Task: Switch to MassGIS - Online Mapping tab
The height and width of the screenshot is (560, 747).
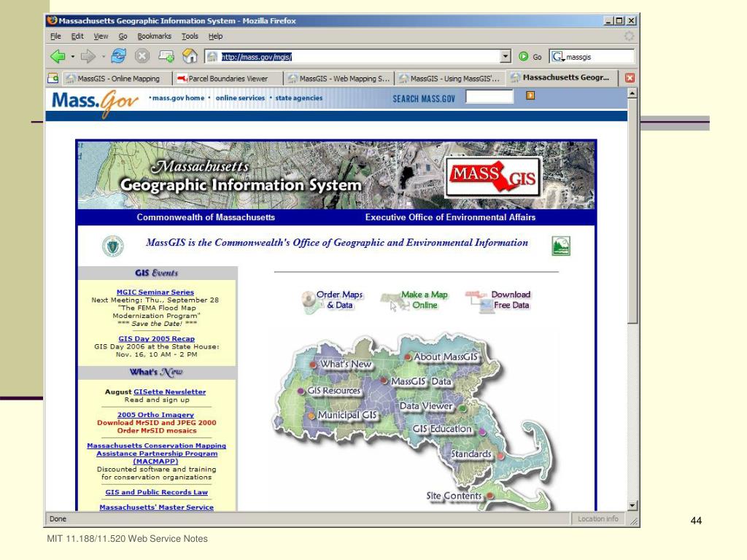Action: pos(116,79)
